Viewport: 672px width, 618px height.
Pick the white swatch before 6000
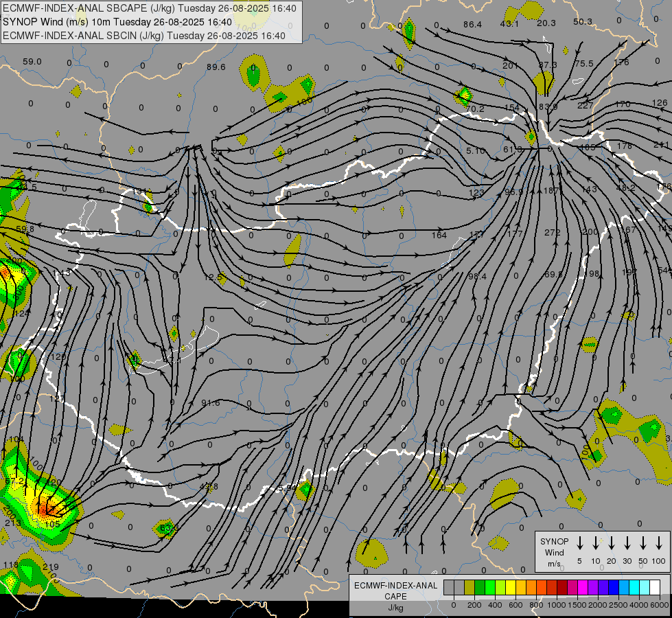point(654,588)
